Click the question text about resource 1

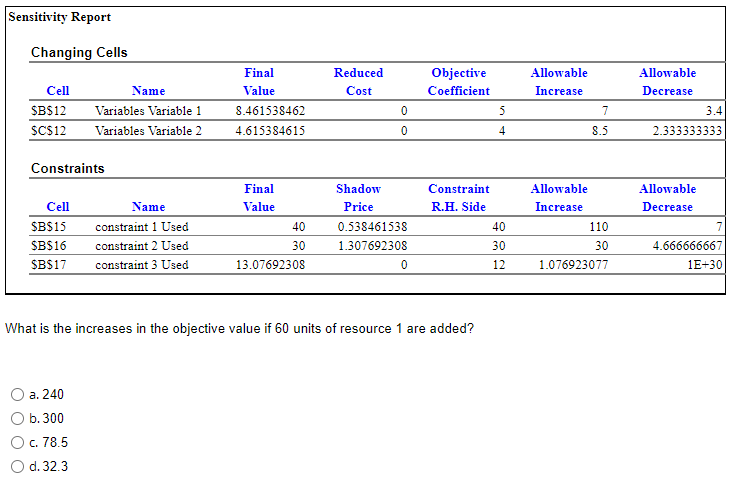[x=239, y=329]
